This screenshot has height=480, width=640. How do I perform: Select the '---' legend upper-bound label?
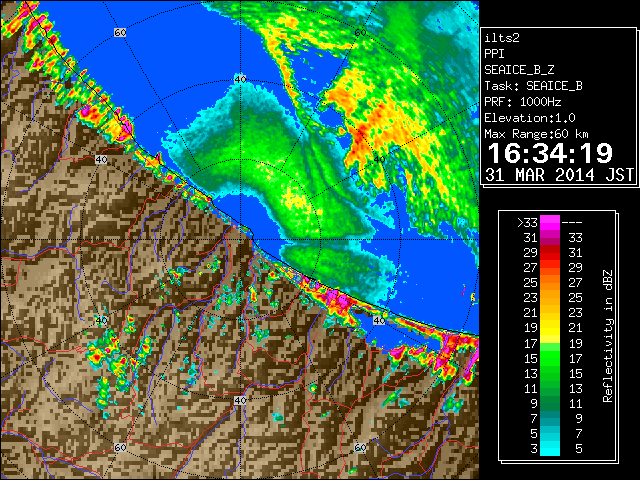572,223
